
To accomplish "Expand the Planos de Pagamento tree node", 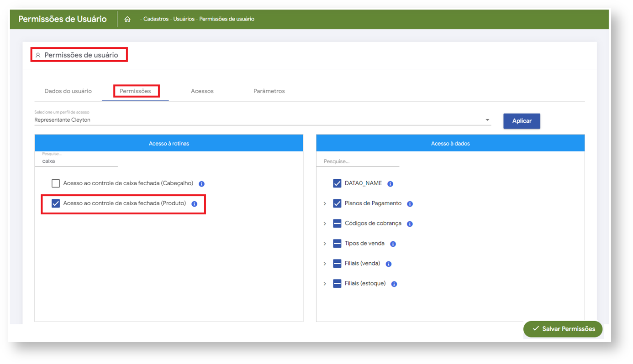I will point(325,203).
